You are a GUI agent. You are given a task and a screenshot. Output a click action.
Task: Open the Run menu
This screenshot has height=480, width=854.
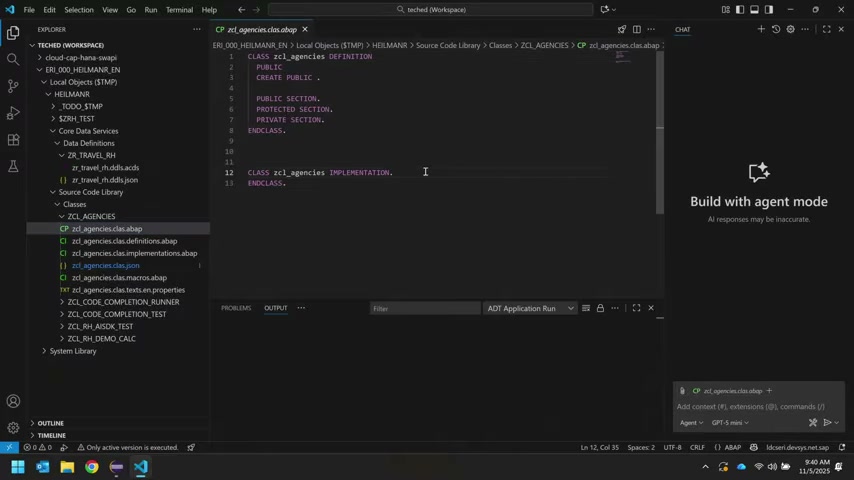[151, 10]
